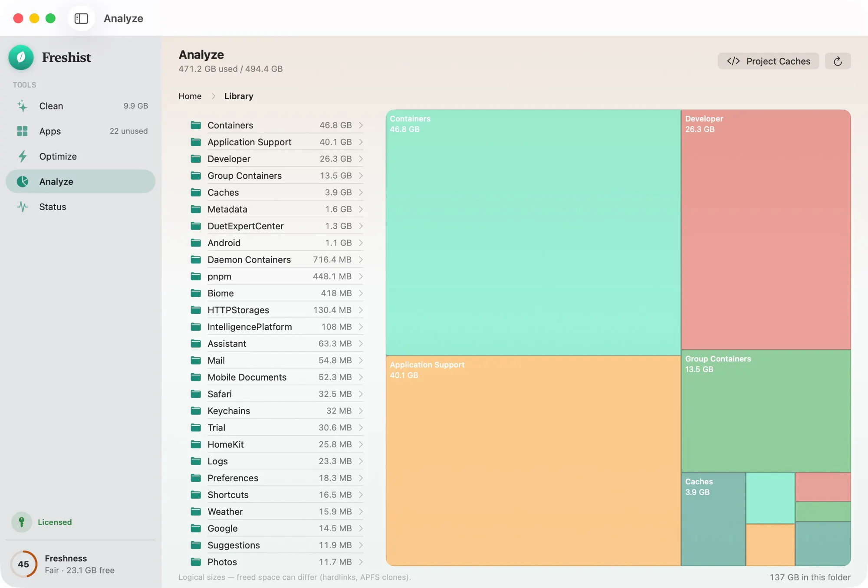Expand Preferences row chevron
This screenshot has height=588, width=868.
point(361,478)
